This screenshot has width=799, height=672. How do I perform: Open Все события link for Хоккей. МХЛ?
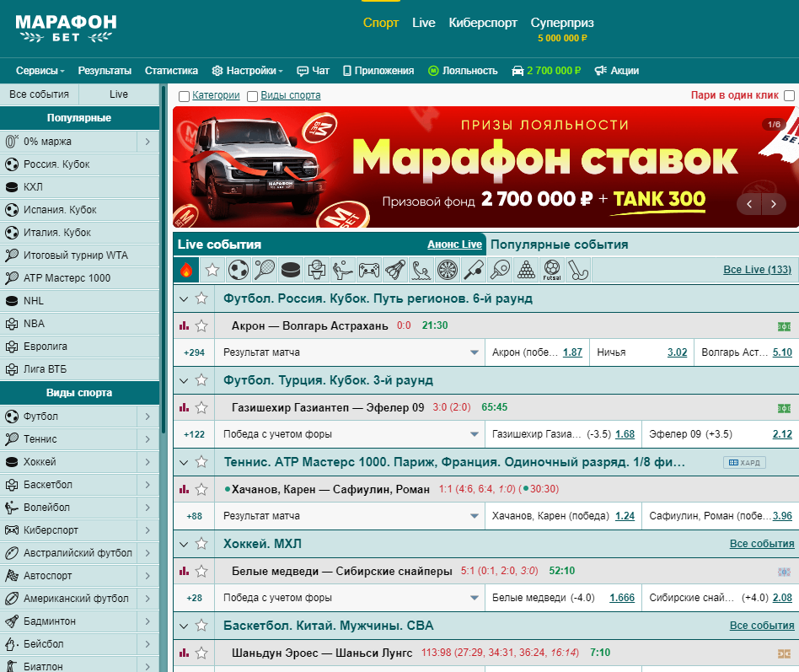(762, 544)
